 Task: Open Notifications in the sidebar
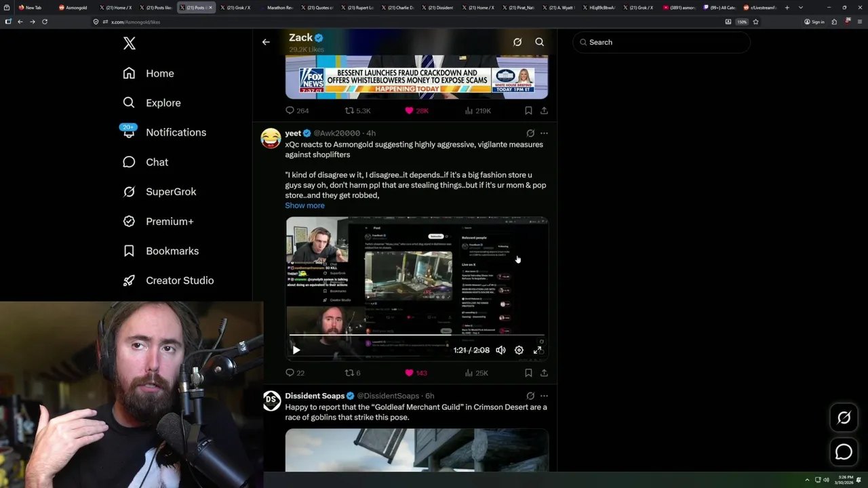click(163, 132)
